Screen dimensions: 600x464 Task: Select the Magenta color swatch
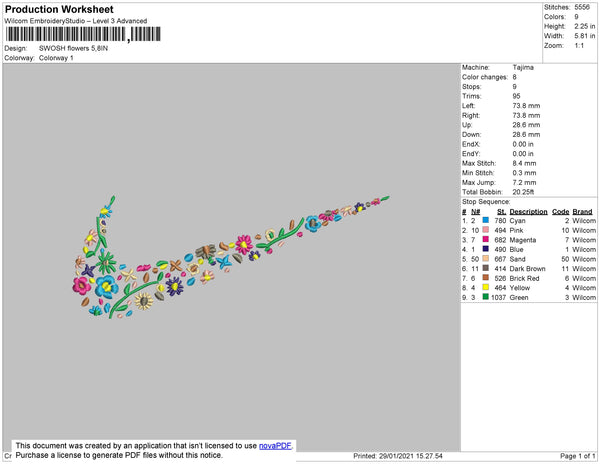tap(486, 239)
